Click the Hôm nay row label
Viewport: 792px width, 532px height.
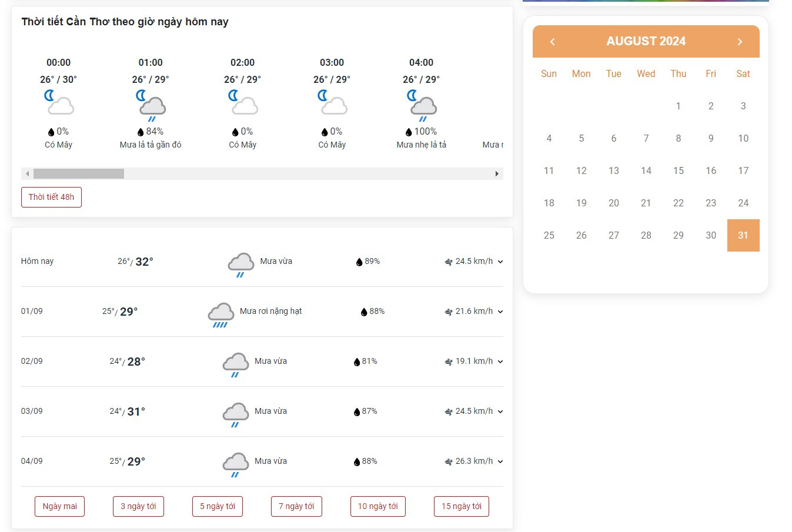pyautogui.click(x=37, y=261)
